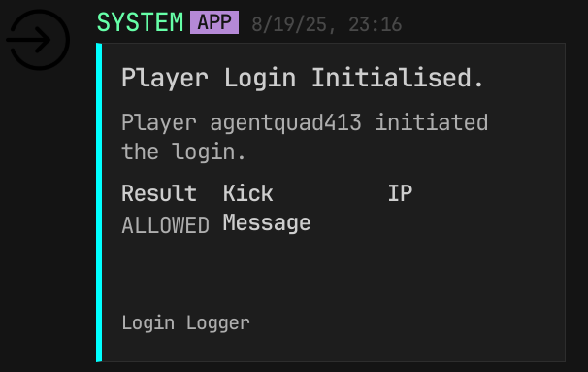588x372 pixels.
Task: Click player name agentquad413 in description
Action: [x=285, y=123]
